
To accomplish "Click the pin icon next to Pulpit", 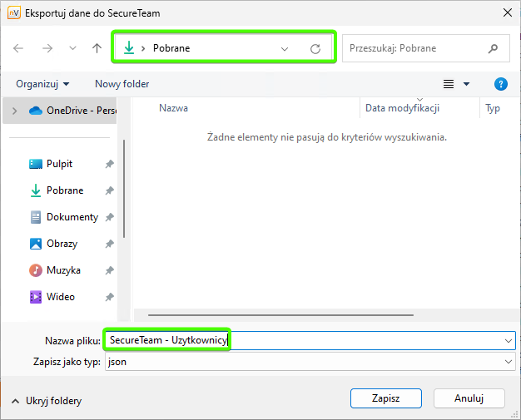I will (110, 164).
